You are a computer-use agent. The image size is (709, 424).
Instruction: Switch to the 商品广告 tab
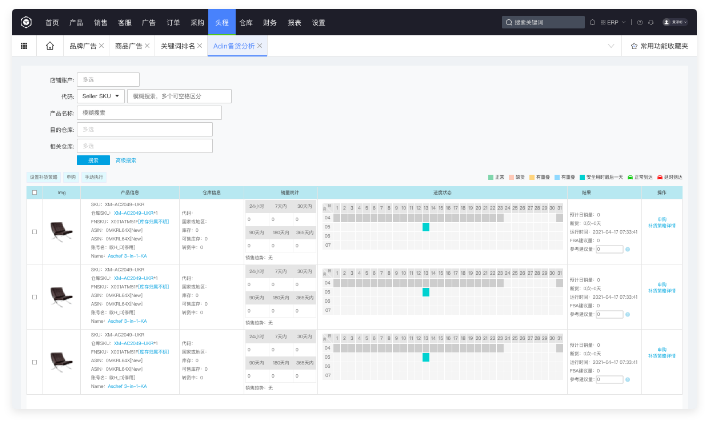click(x=128, y=46)
